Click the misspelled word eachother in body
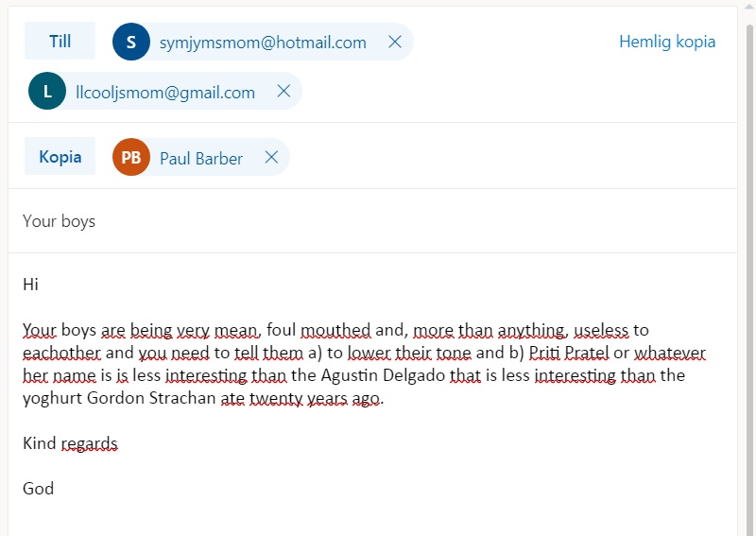The height and width of the screenshot is (536, 756). pyautogui.click(x=61, y=353)
